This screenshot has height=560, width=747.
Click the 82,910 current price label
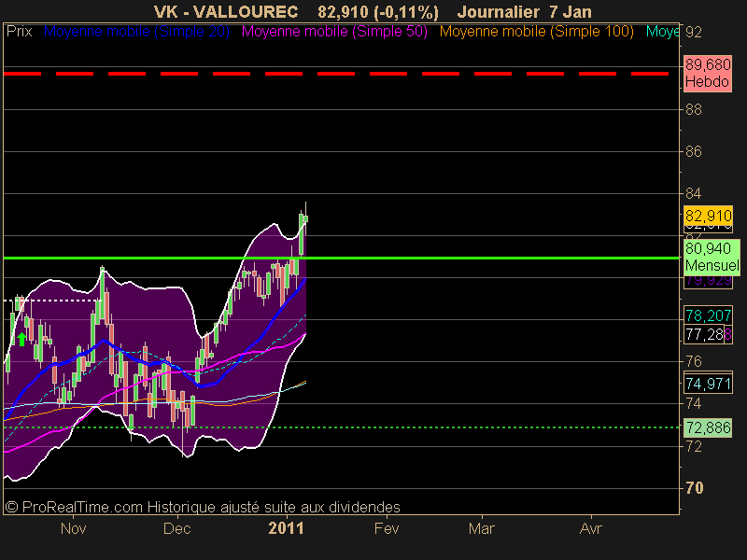pos(708,216)
